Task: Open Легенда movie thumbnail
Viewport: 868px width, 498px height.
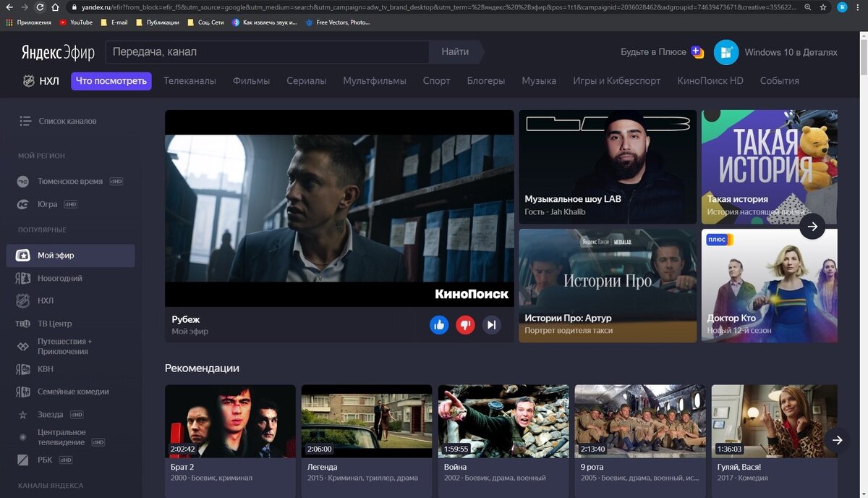Action: [x=367, y=421]
